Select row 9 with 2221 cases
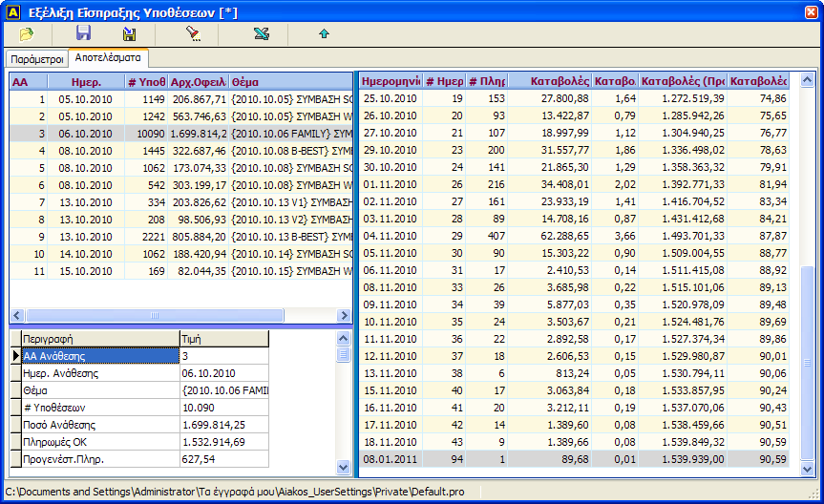 pyautogui.click(x=181, y=237)
